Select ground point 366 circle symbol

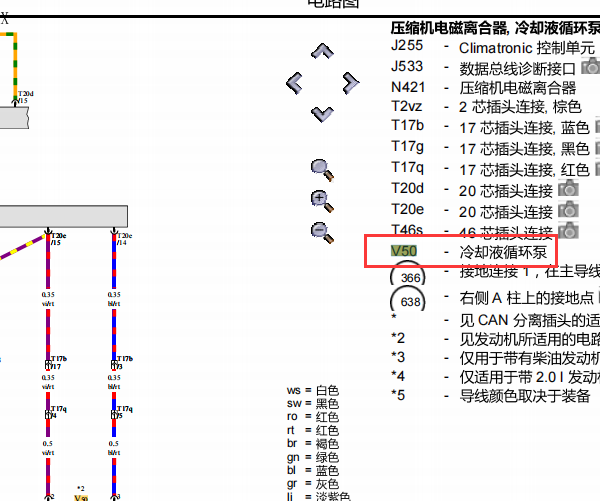(408, 275)
